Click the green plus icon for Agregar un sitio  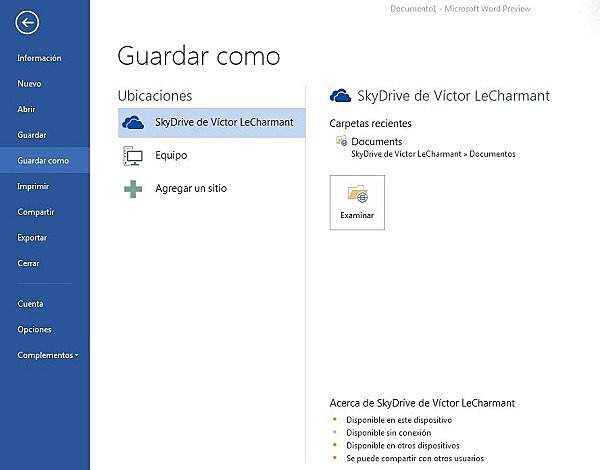(x=133, y=189)
